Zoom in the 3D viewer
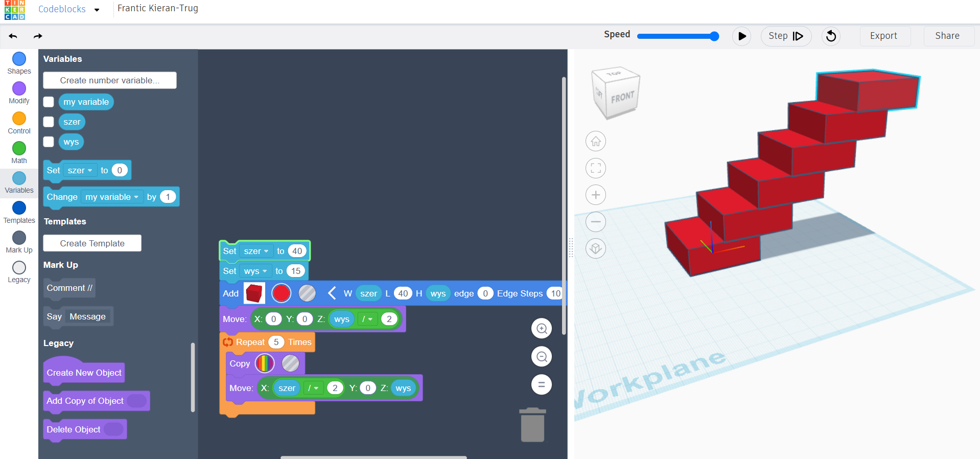The height and width of the screenshot is (459, 980). point(596,195)
